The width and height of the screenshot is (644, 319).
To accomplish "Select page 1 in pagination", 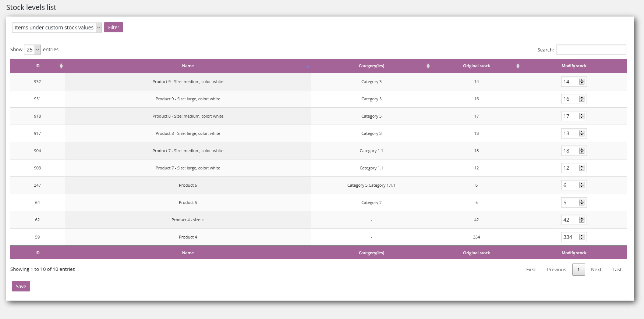I will tap(578, 269).
